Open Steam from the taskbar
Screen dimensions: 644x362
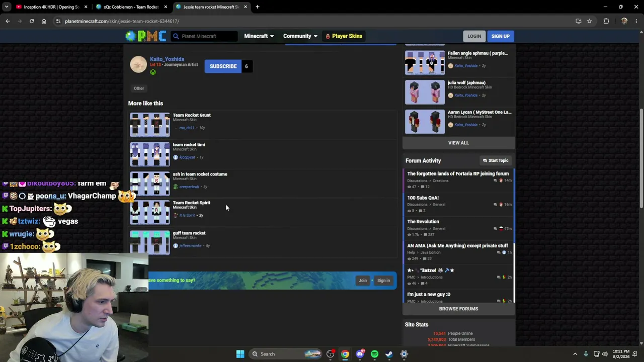(x=389, y=354)
